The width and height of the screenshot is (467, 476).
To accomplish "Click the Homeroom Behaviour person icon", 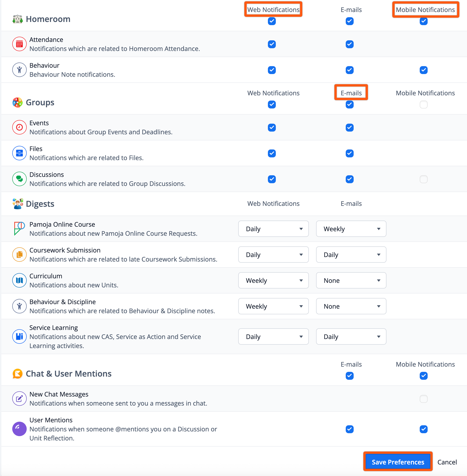I will pyautogui.click(x=19, y=70).
